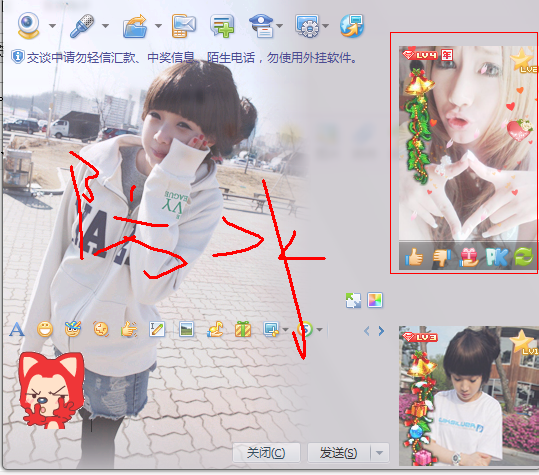Click the send SMS message icon
This screenshot has height=475, width=539.
184,25
